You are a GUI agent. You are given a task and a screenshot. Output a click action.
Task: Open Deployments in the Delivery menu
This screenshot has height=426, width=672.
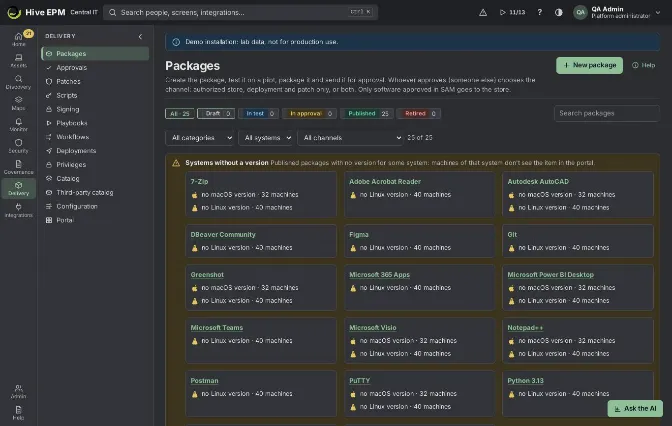coord(95,151)
